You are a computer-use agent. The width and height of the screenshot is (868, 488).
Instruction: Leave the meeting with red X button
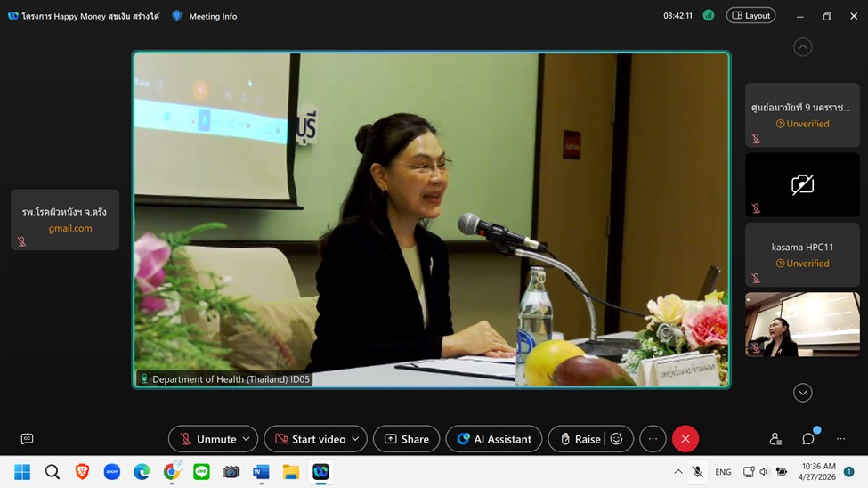tap(685, 439)
